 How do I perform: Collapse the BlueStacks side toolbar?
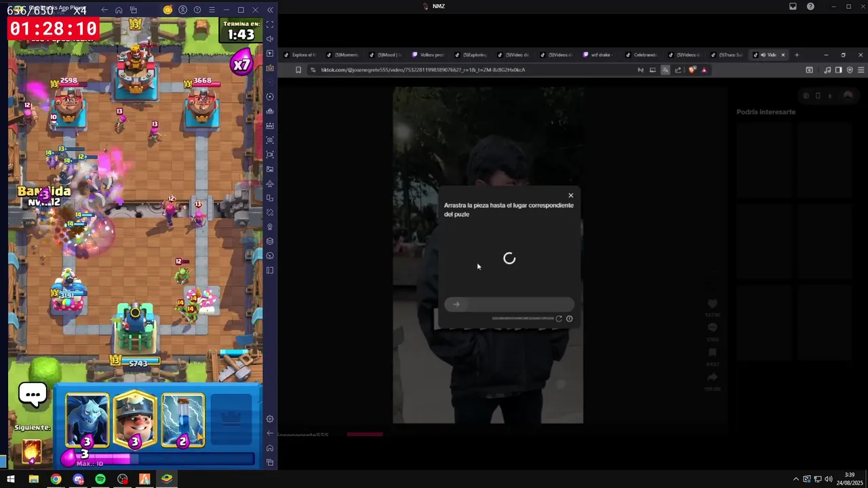[x=270, y=10]
